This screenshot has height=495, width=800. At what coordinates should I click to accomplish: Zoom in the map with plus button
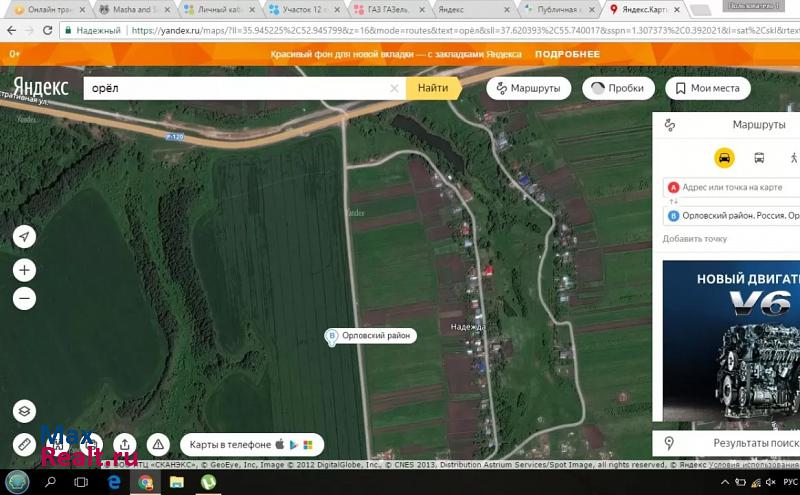point(24,270)
